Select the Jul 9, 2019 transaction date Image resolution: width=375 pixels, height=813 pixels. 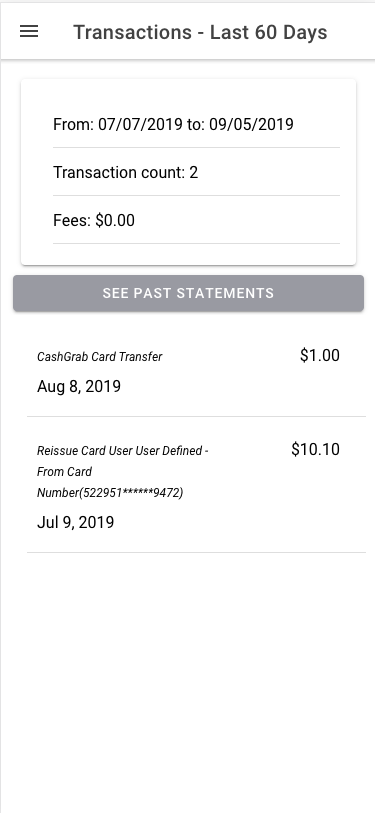[x=76, y=522]
